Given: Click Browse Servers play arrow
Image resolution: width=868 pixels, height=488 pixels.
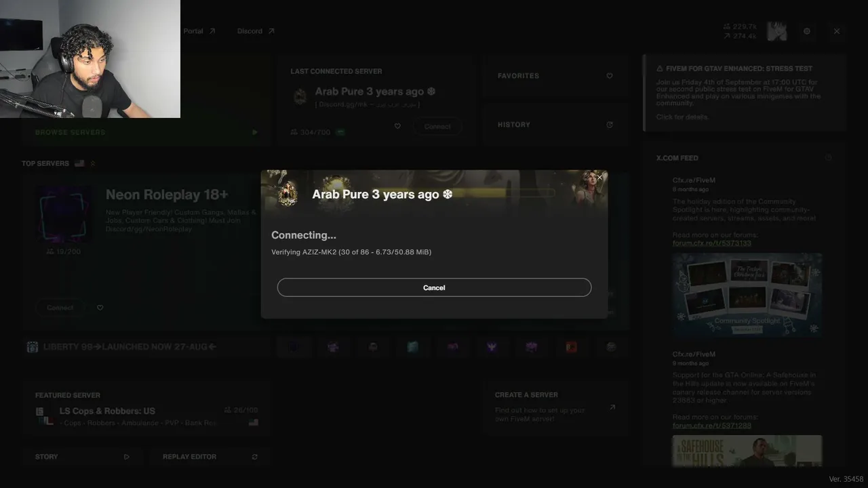Looking at the screenshot, I should pyautogui.click(x=255, y=132).
